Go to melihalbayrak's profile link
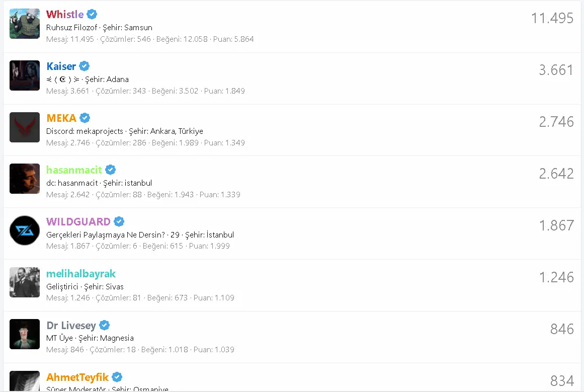 point(81,273)
